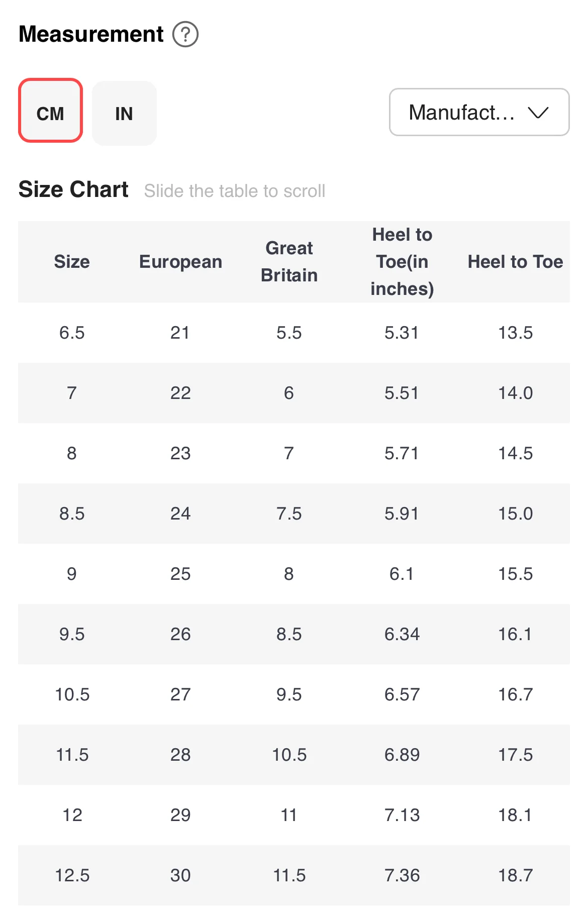The height and width of the screenshot is (917, 588).
Task: Click European size 22 cell
Action: 180,393
